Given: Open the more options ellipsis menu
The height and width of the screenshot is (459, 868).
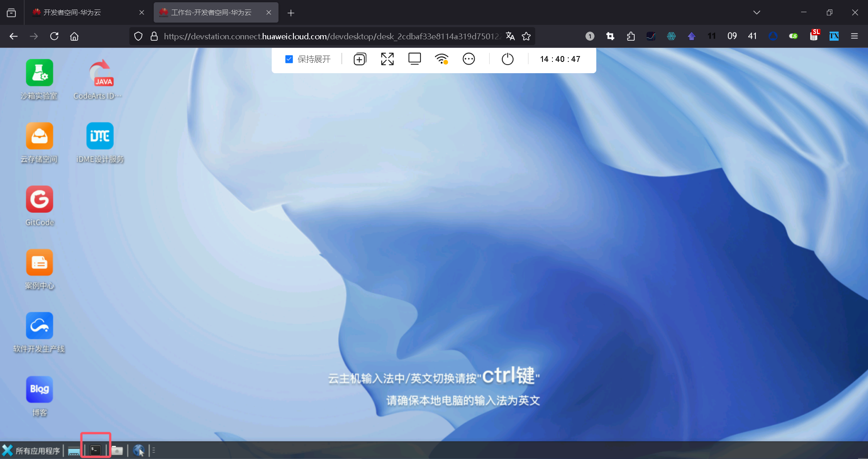Looking at the screenshot, I should pos(469,59).
